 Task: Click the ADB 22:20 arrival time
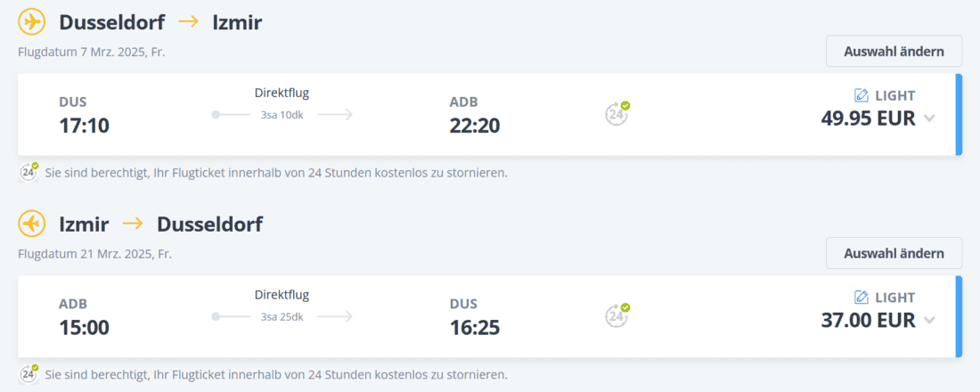(475, 126)
